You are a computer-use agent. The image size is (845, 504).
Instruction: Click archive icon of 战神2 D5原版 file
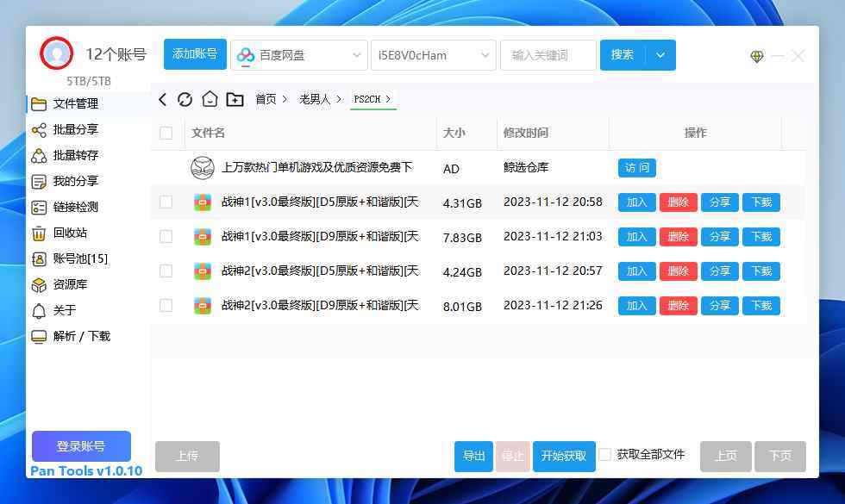[203, 271]
